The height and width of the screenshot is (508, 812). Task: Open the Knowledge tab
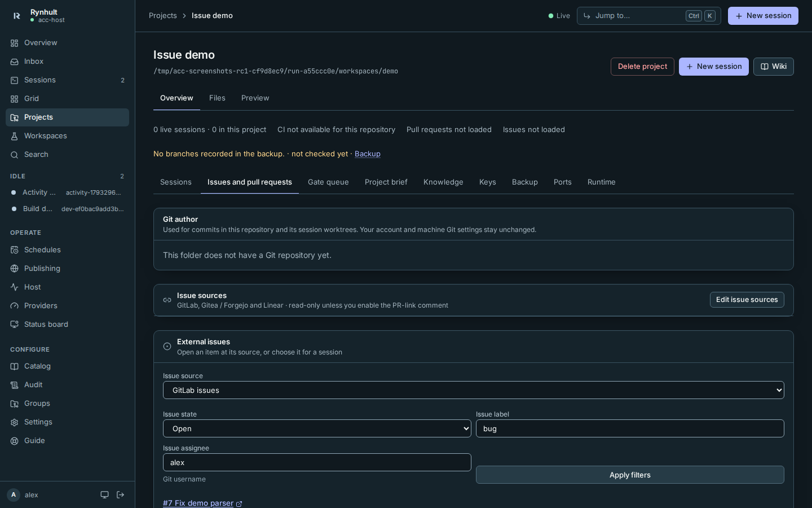click(x=443, y=182)
